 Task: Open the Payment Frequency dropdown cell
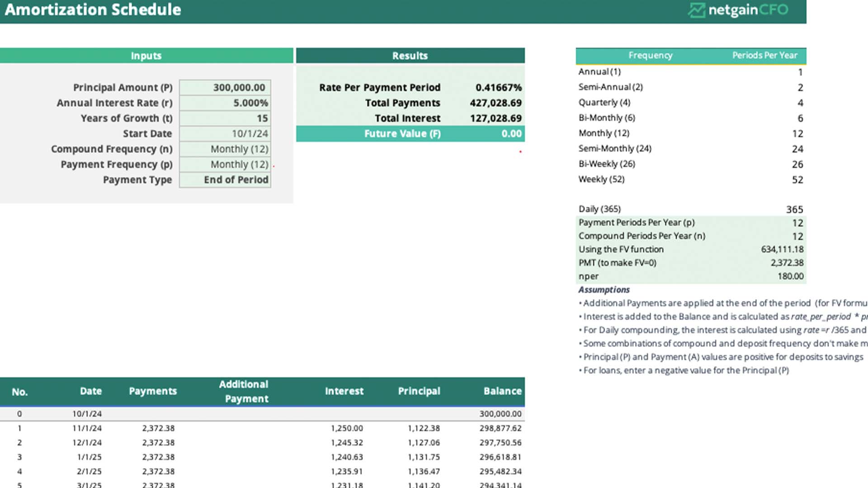pyautogui.click(x=225, y=164)
